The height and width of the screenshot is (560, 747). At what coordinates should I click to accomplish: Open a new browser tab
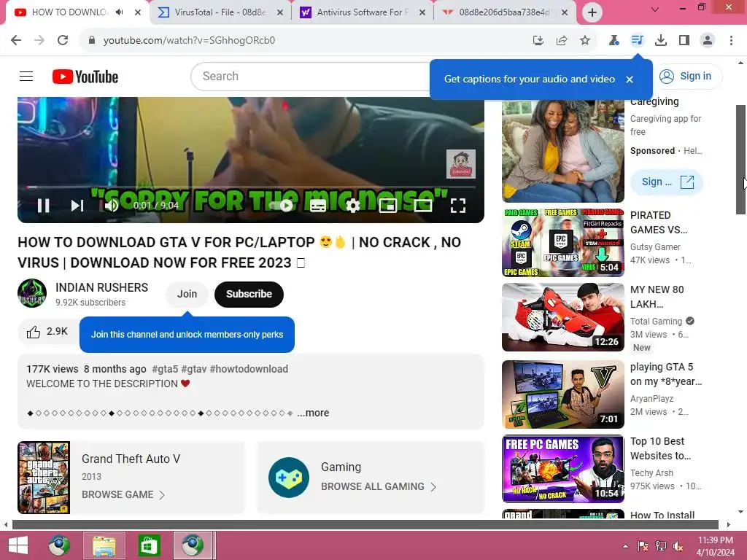[592, 12]
